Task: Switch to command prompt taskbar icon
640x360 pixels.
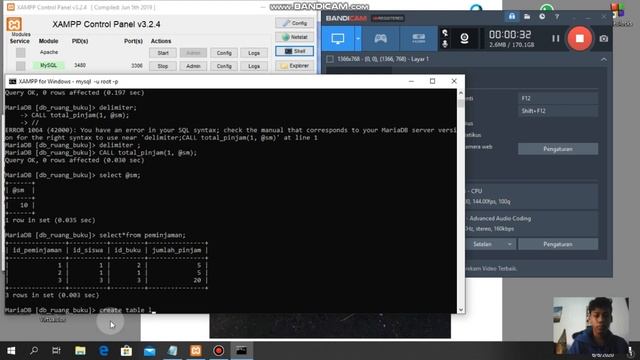Action: [x=241, y=351]
